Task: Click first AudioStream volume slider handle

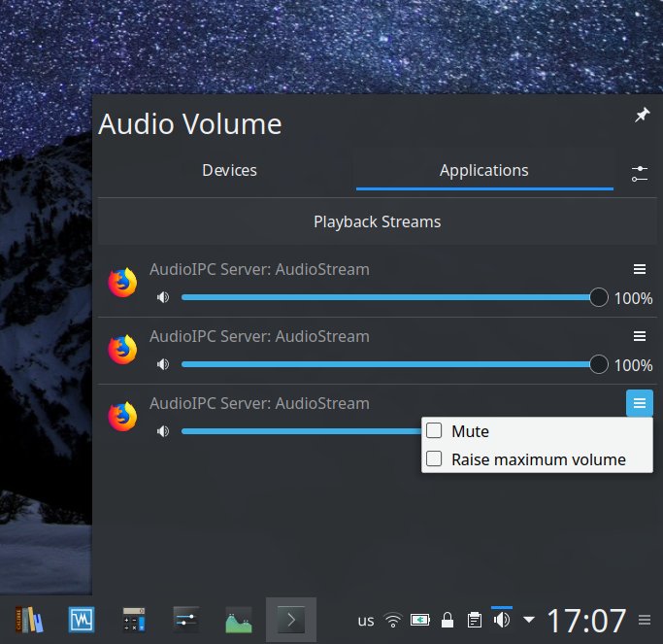Action: (599, 297)
